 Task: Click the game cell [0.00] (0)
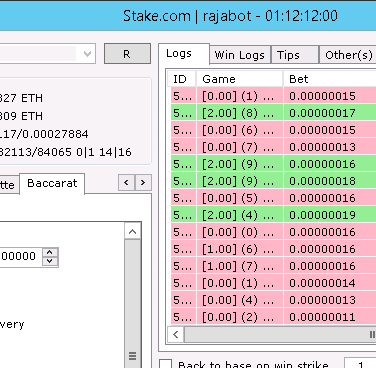[240, 232]
